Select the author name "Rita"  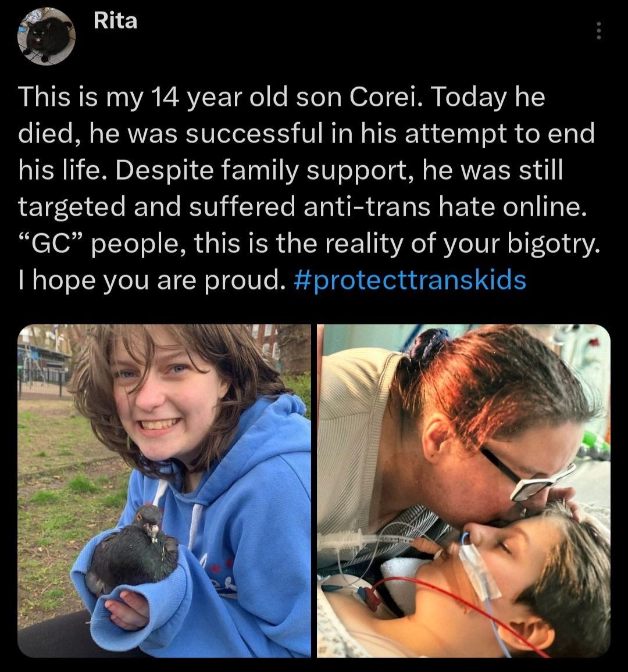(115, 20)
